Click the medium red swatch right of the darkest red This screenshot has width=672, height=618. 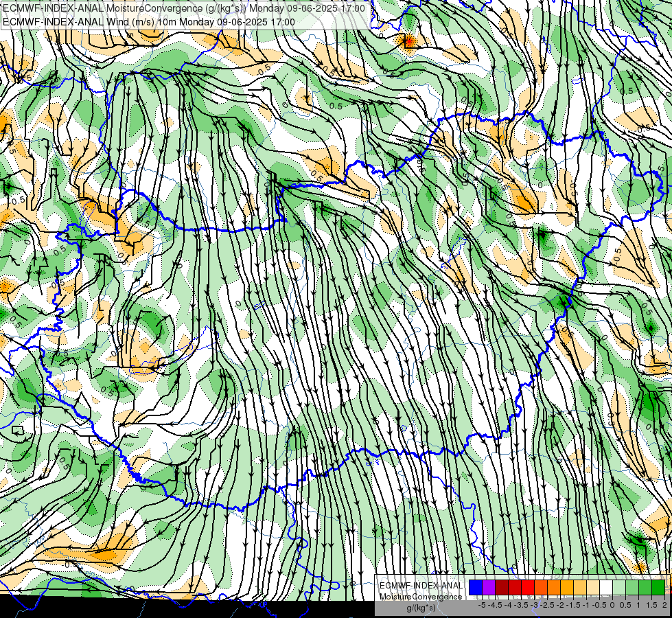pyautogui.click(x=515, y=587)
